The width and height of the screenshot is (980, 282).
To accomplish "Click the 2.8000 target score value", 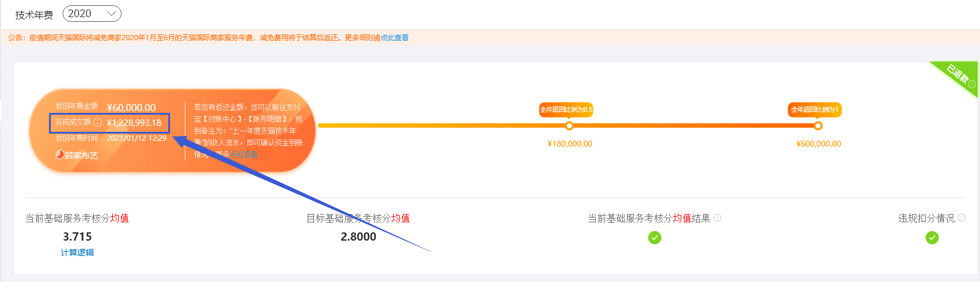I will click(358, 236).
